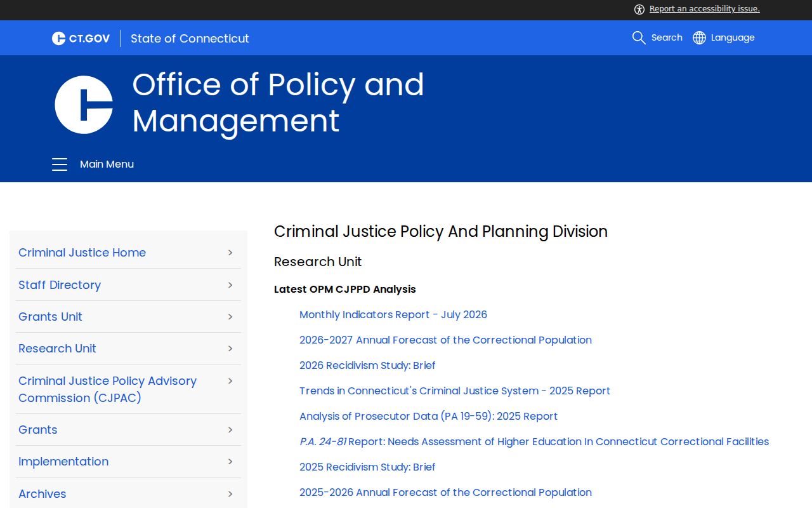Click 'Criminal Justice Policy And Planning Division' heading
Image resolution: width=812 pixels, height=508 pixels.
pos(441,231)
